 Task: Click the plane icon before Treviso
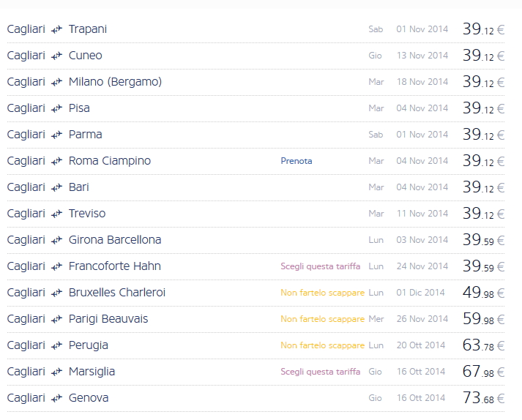(56, 214)
